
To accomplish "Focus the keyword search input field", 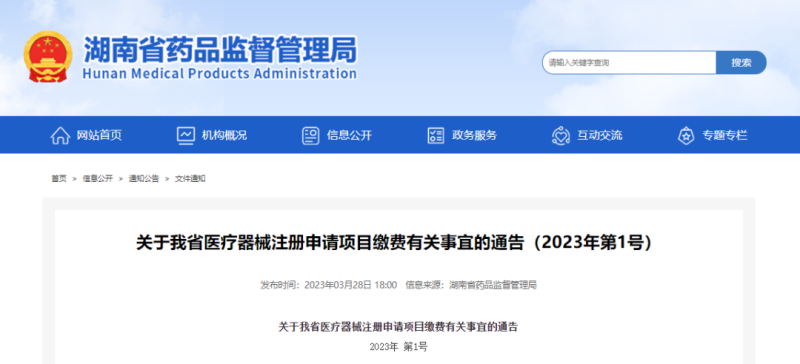I will click(x=629, y=63).
